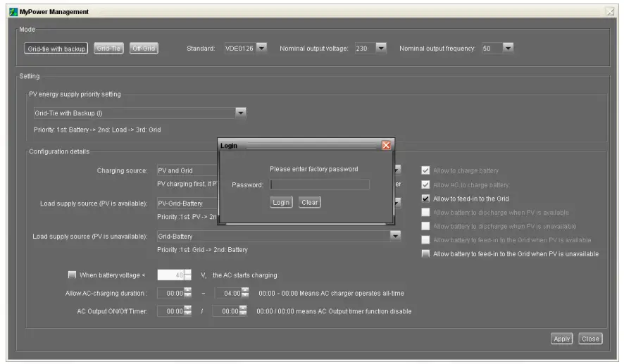Image resolution: width=624 pixels, height=364 pixels.
Task: Select Off-Grid mode button
Action: 144,49
